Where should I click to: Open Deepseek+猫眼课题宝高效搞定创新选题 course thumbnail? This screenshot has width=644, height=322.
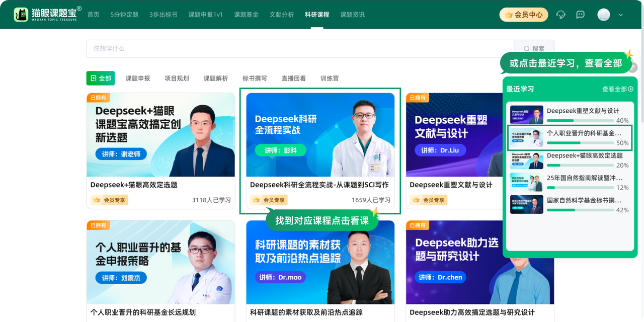(160, 135)
